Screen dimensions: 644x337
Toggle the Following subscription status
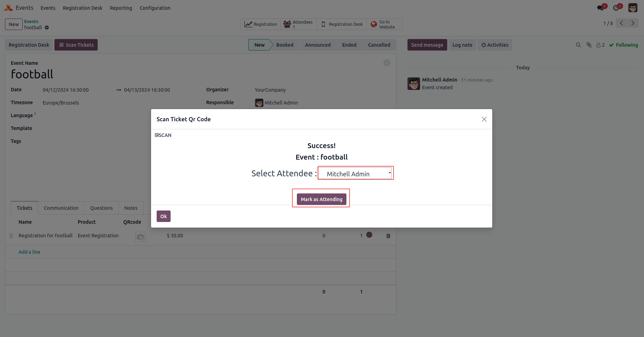(x=624, y=45)
